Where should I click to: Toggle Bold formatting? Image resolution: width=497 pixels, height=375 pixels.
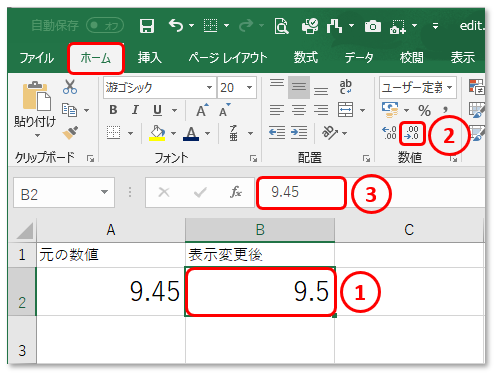point(113,110)
